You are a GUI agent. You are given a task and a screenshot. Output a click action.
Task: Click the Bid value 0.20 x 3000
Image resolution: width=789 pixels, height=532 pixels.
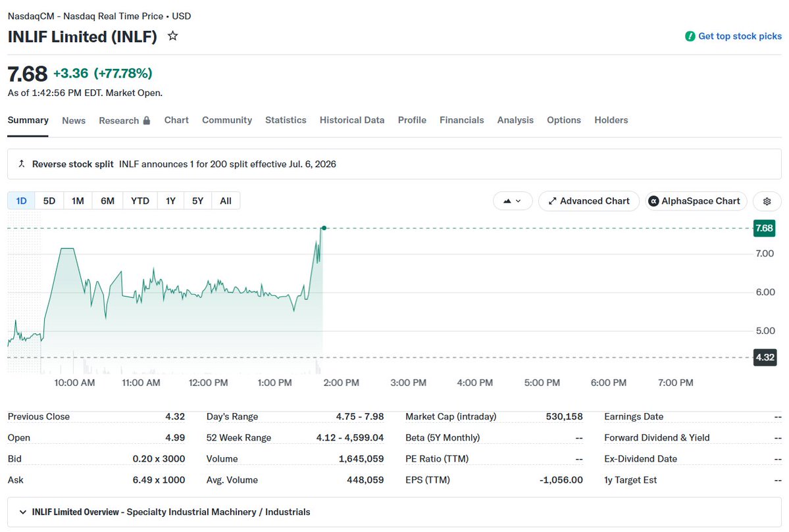[159, 458]
